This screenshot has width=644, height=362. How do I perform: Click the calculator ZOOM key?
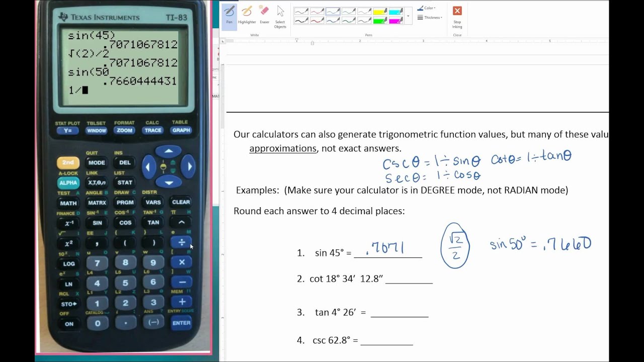click(125, 130)
